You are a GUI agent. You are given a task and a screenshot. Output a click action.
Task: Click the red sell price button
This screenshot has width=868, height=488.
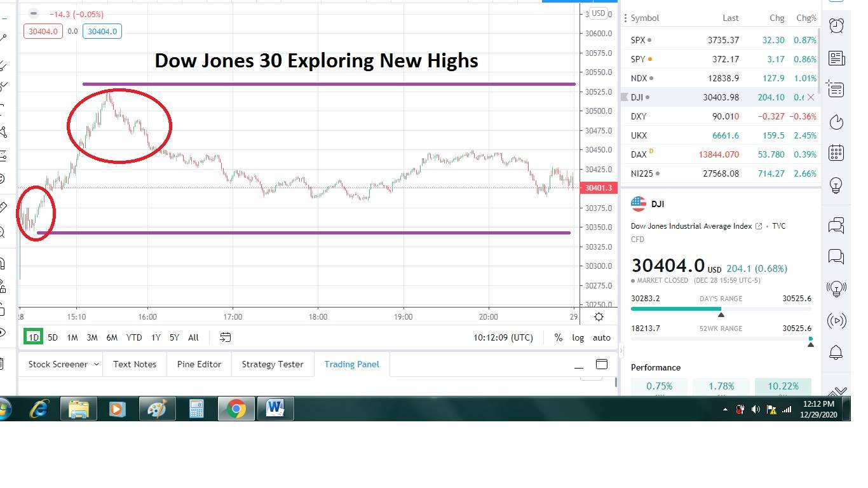tap(43, 30)
